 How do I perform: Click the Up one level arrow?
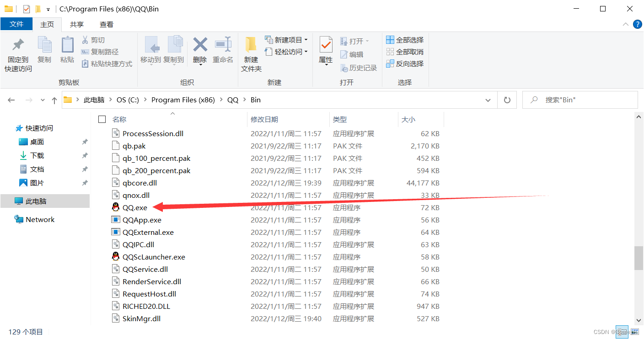coord(54,100)
